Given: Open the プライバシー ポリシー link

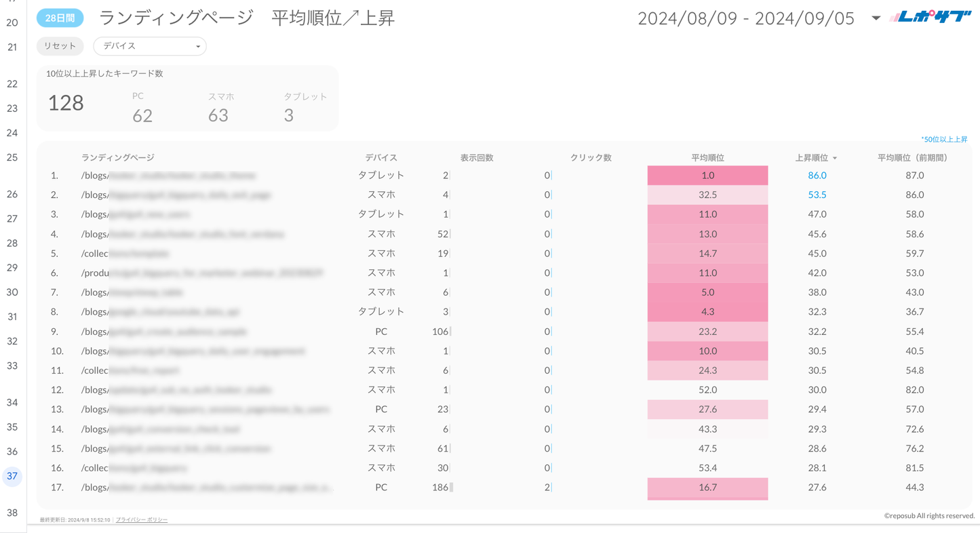Looking at the screenshot, I should pyautogui.click(x=142, y=520).
